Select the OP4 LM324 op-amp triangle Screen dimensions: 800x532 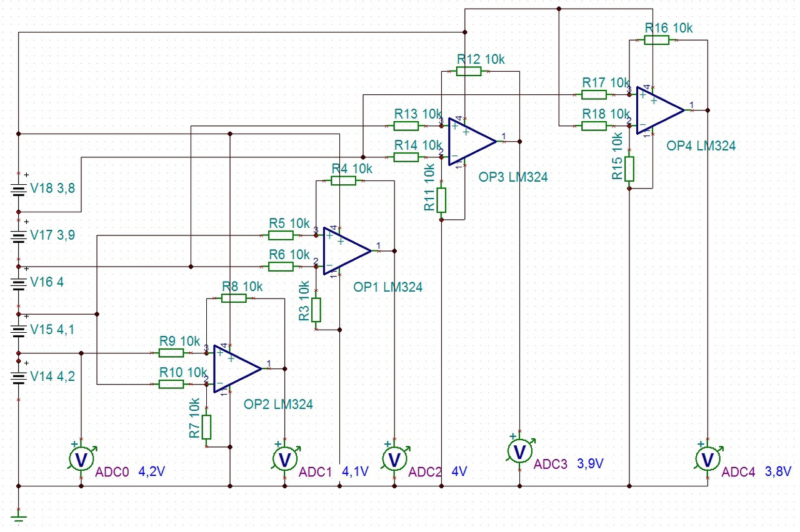(661, 110)
